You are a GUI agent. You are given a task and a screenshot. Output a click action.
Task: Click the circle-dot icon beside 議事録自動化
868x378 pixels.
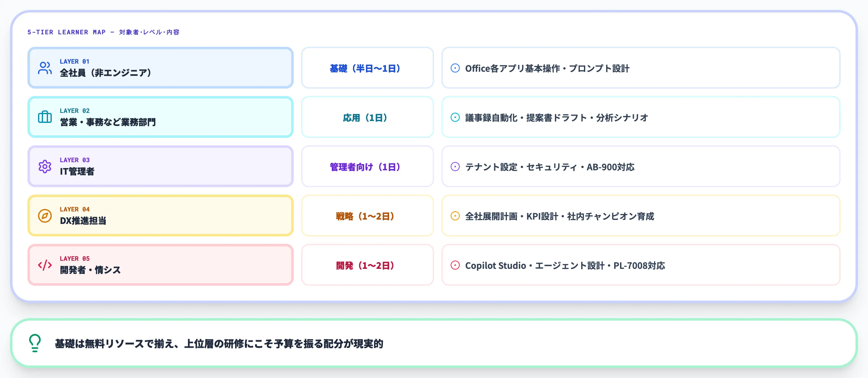click(x=455, y=117)
